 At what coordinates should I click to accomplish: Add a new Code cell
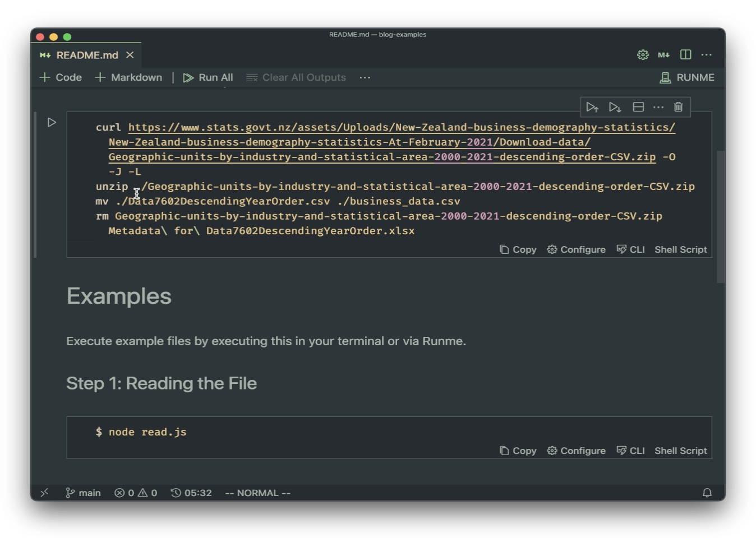(61, 77)
